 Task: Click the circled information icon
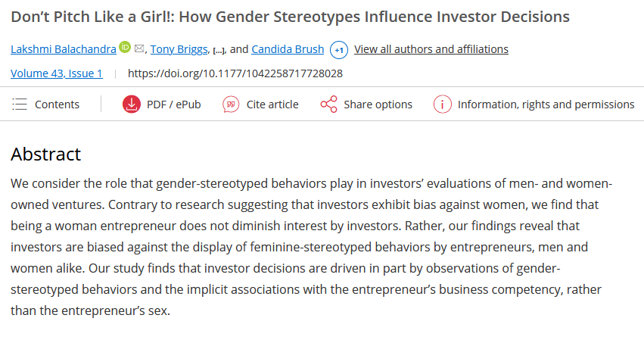click(x=442, y=104)
